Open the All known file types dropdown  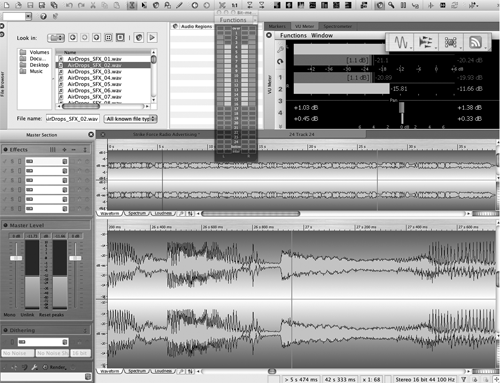[x=131, y=119]
